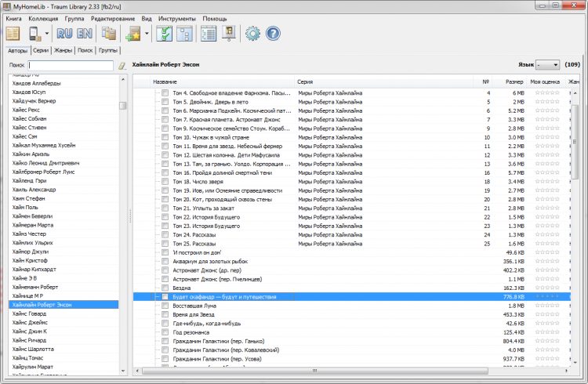Tick checkbox for Будет скафандр — будут и путешествия
The height and width of the screenshot is (384, 588).
165,297
